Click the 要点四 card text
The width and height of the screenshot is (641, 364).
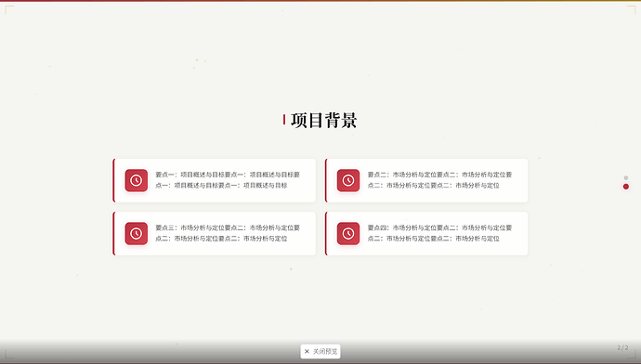pos(439,233)
